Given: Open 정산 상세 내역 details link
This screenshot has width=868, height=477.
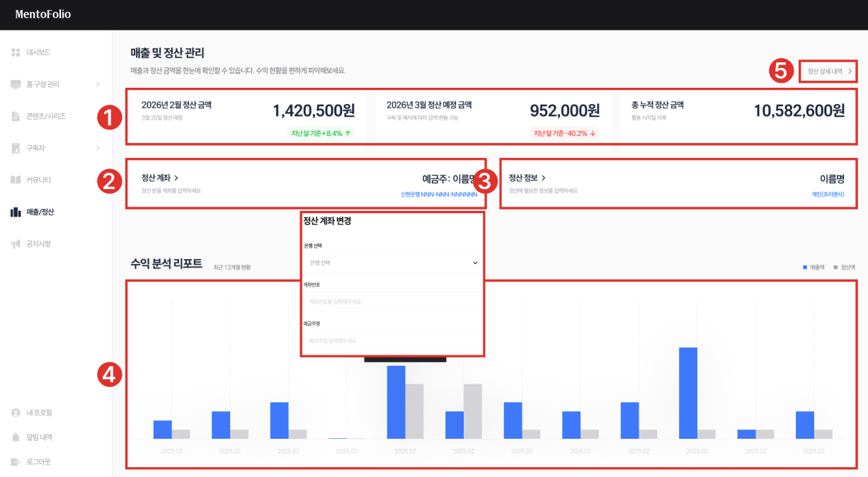Looking at the screenshot, I should (x=830, y=71).
